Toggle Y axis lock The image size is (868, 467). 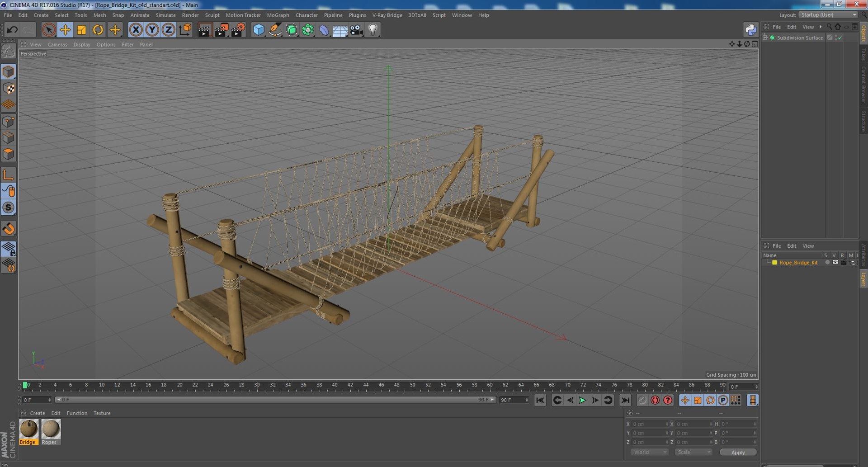[152, 30]
